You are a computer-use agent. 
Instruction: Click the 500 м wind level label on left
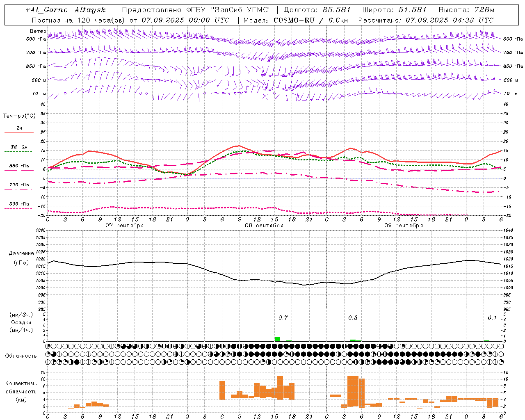tap(39, 80)
